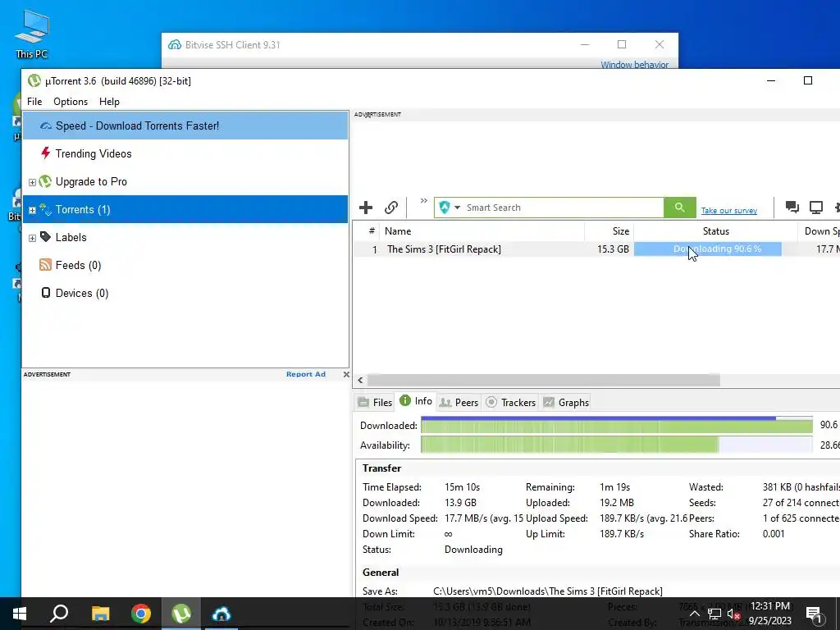Open the Windows Start menu
This screenshot has height=630, width=840.
coord(20,614)
